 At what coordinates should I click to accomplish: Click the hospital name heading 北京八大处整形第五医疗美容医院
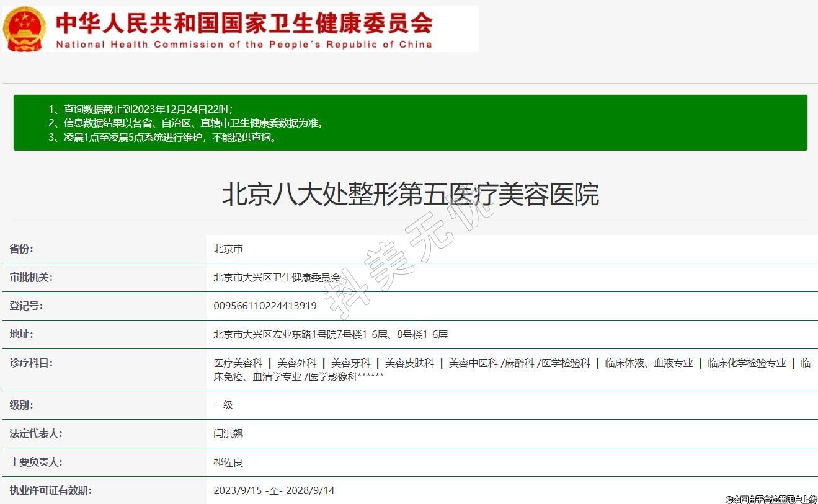click(410, 195)
